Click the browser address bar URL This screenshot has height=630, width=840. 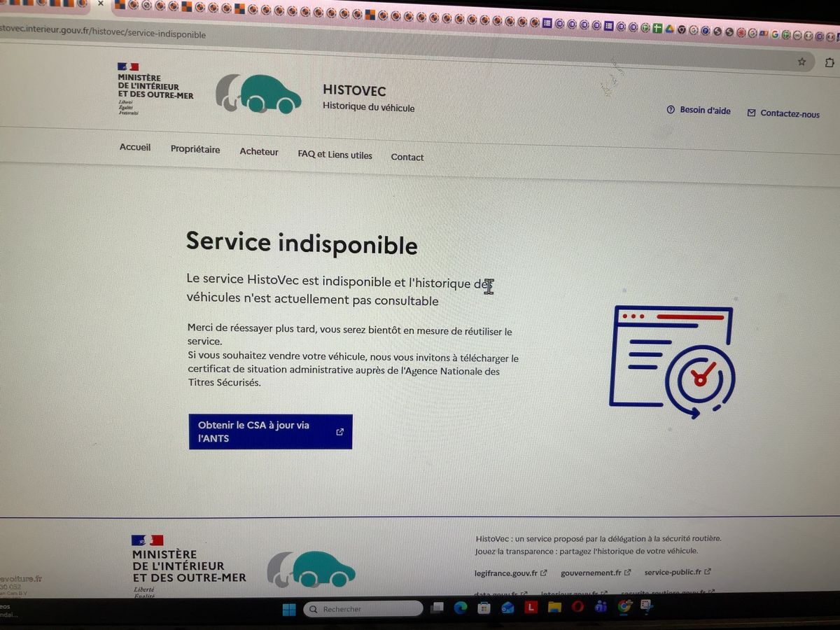click(x=103, y=32)
